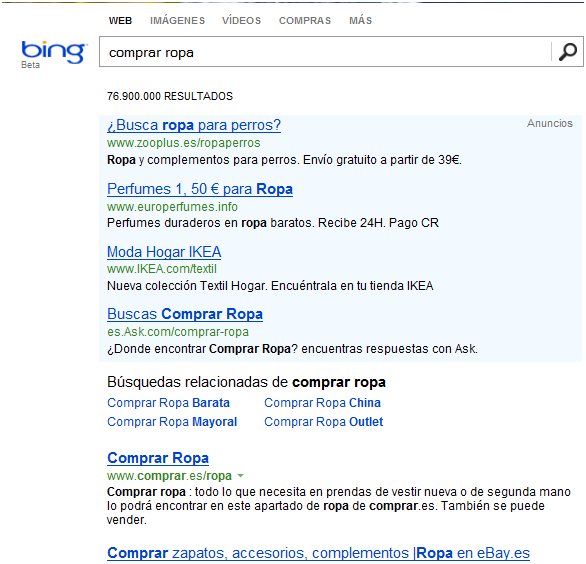Open the Comprar Ropa organic result title
The image size is (586, 564).
pyautogui.click(x=158, y=458)
